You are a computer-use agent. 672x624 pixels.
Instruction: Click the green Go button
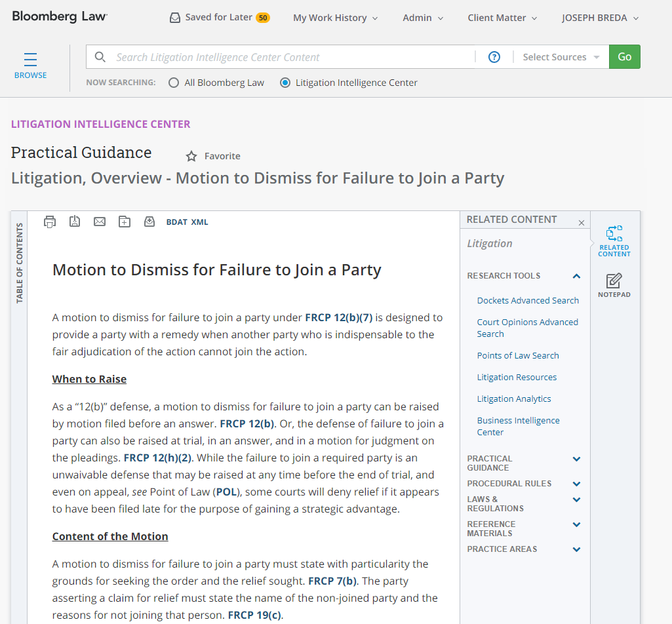tap(624, 57)
